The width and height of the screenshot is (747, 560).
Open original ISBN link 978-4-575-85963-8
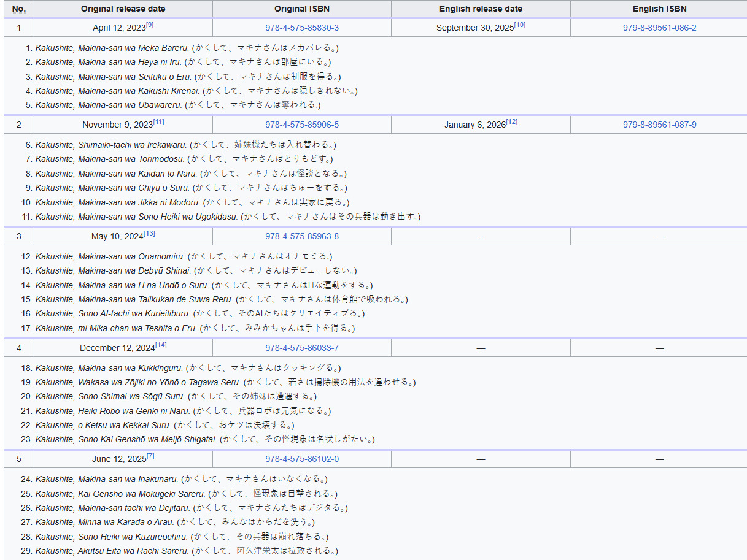301,236
